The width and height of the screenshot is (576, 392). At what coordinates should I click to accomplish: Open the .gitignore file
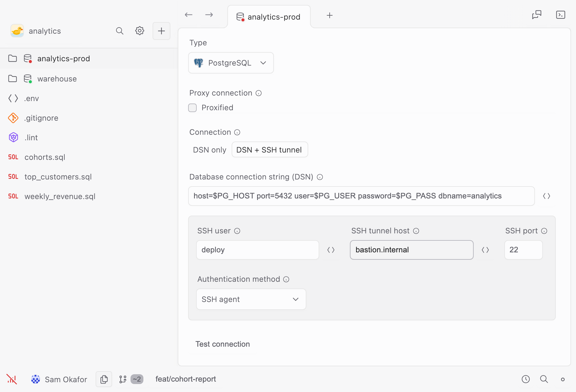pos(89,118)
